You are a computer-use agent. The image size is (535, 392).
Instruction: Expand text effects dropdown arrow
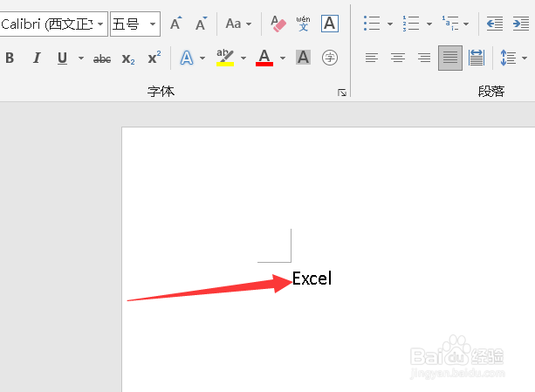point(202,58)
